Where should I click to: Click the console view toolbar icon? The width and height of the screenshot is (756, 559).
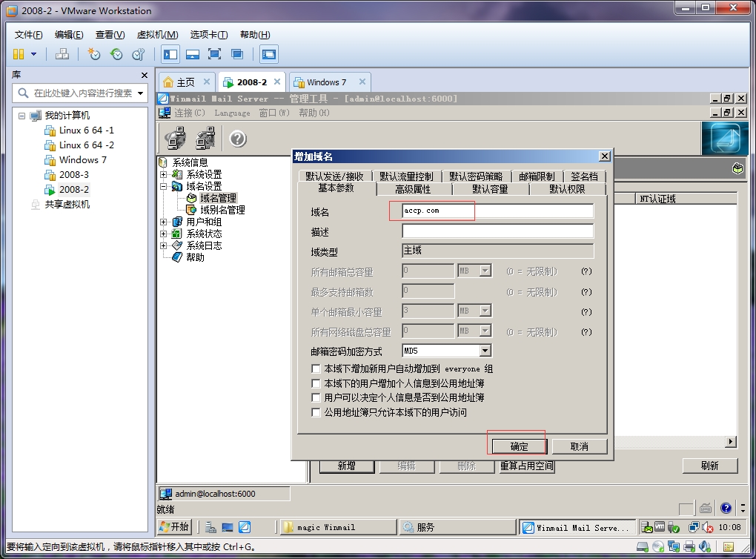click(x=268, y=54)
